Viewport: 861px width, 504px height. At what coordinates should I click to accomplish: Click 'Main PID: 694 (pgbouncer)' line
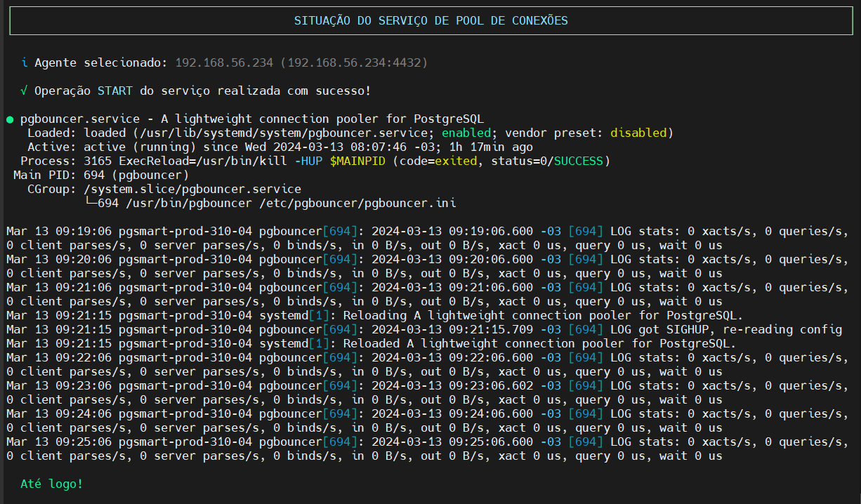(x=101, y=175)
